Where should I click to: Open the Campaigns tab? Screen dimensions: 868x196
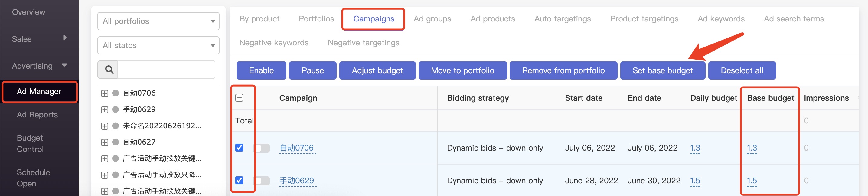[374, 19]
